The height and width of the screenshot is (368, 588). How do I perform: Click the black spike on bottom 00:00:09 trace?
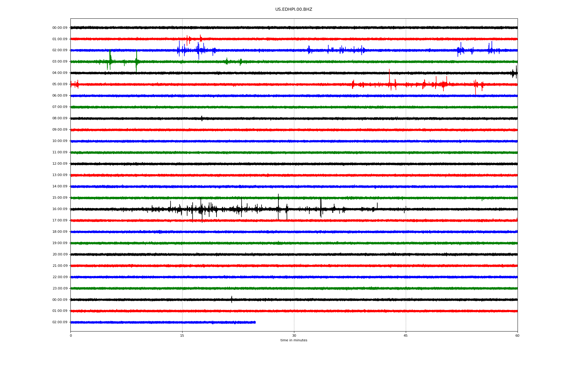click(x=232, y=299)
